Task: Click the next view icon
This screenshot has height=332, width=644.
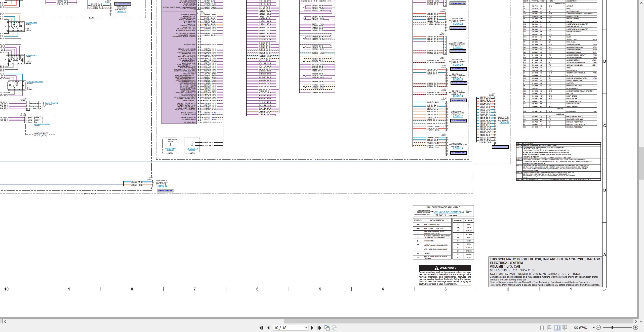Action: pyautogui.click(x=335, y=328)
